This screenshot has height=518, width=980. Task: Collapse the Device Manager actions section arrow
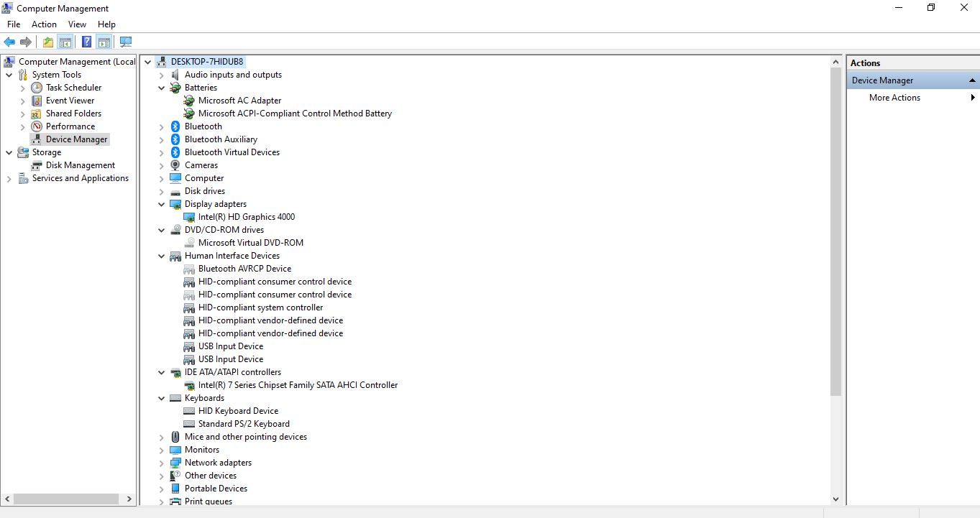(972, 80)
